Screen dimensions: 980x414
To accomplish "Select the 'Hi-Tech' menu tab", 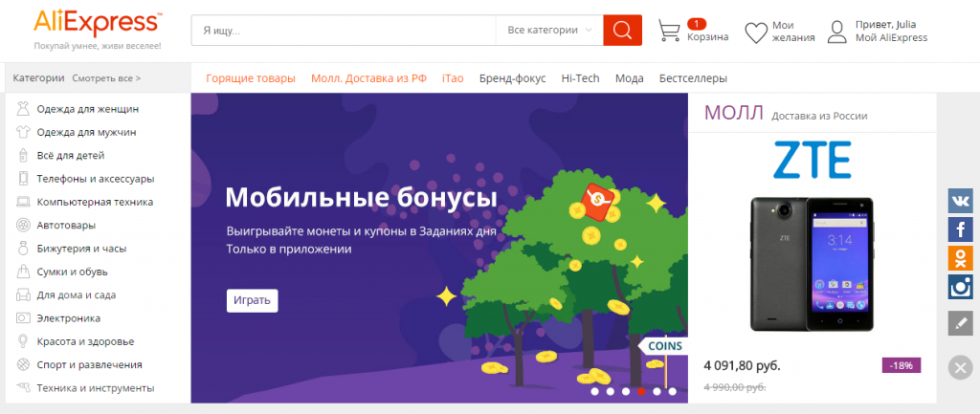I will (x=580, y=78).
